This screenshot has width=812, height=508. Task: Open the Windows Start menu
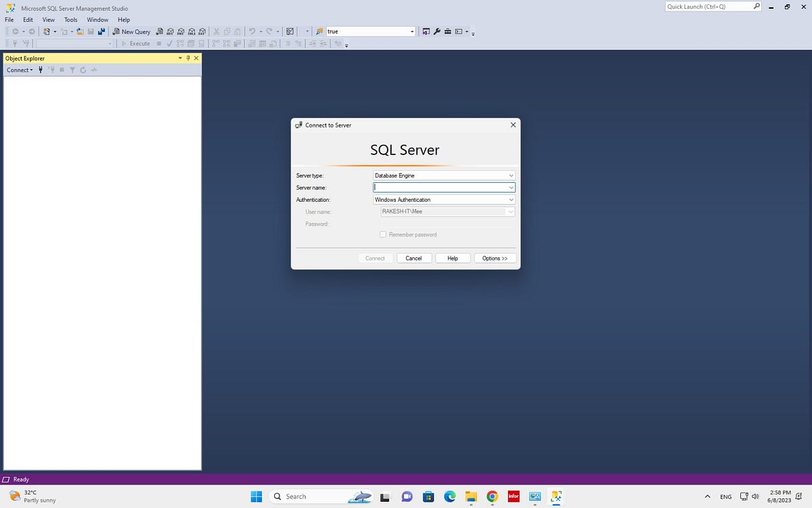[256, 496]
